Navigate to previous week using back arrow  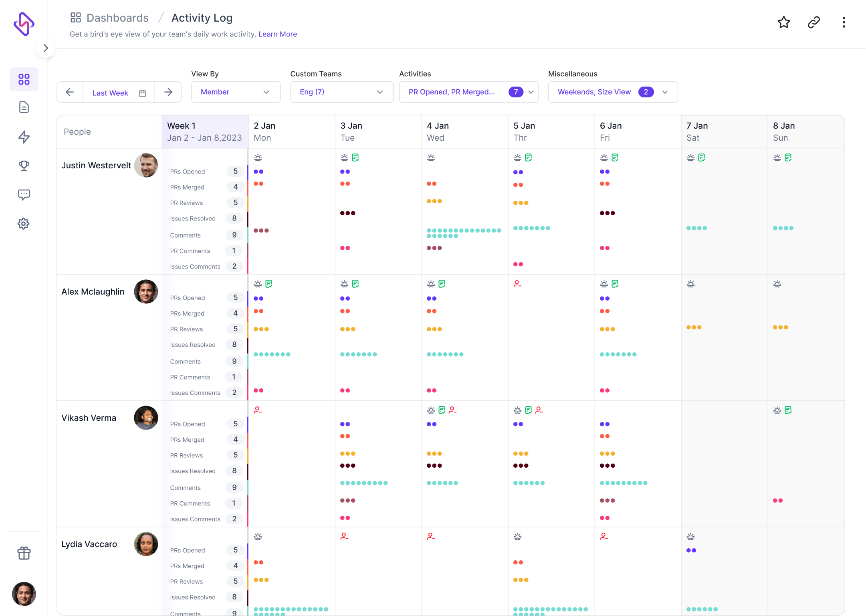coord(69,92)
